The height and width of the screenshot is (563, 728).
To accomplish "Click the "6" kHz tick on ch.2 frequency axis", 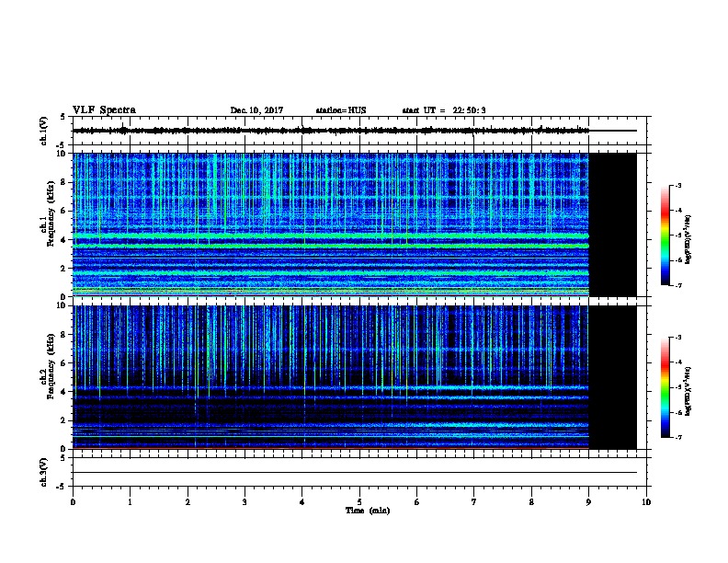I will (x=65, y=363).
